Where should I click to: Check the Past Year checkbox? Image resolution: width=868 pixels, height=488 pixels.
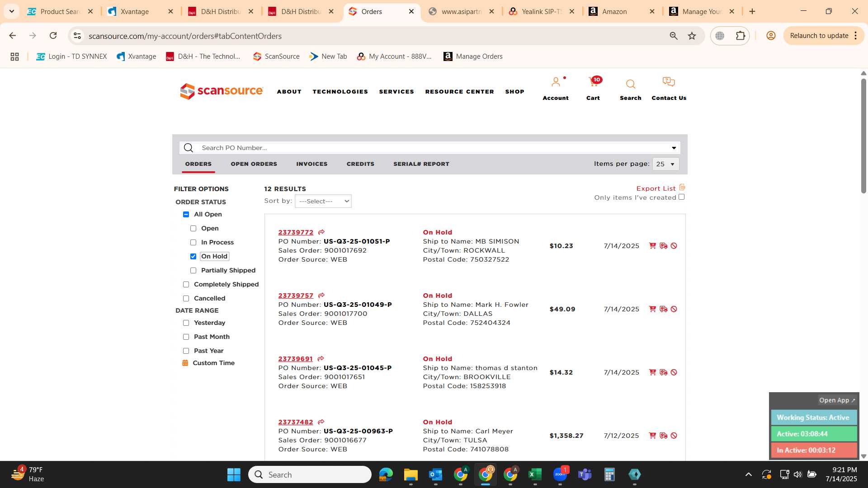click(x=186, y=351)
